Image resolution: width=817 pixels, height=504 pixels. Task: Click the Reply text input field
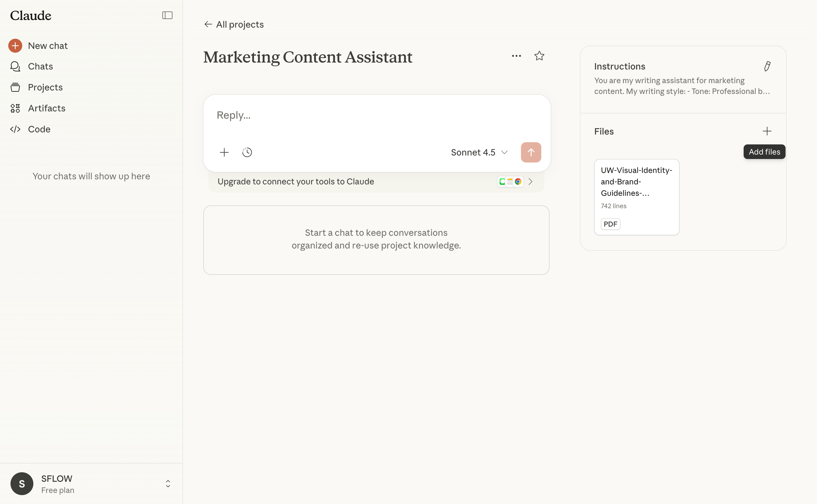click(x=376, y=115)
